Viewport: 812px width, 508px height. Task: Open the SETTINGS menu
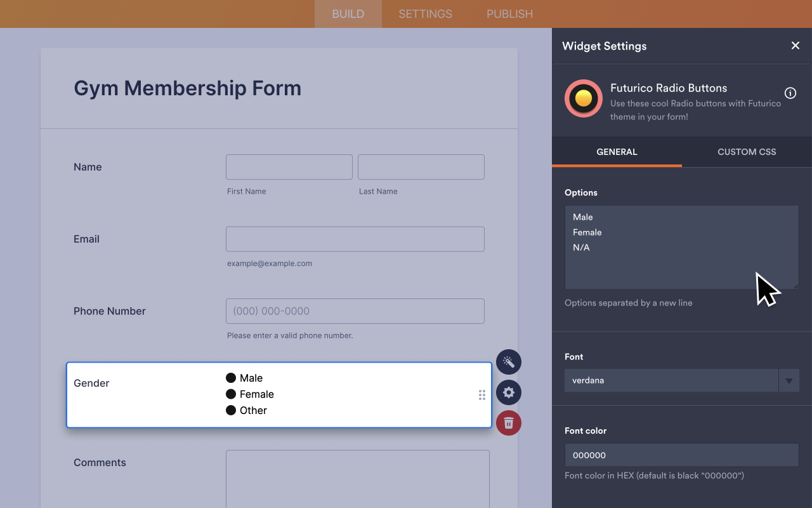(424, 13)
